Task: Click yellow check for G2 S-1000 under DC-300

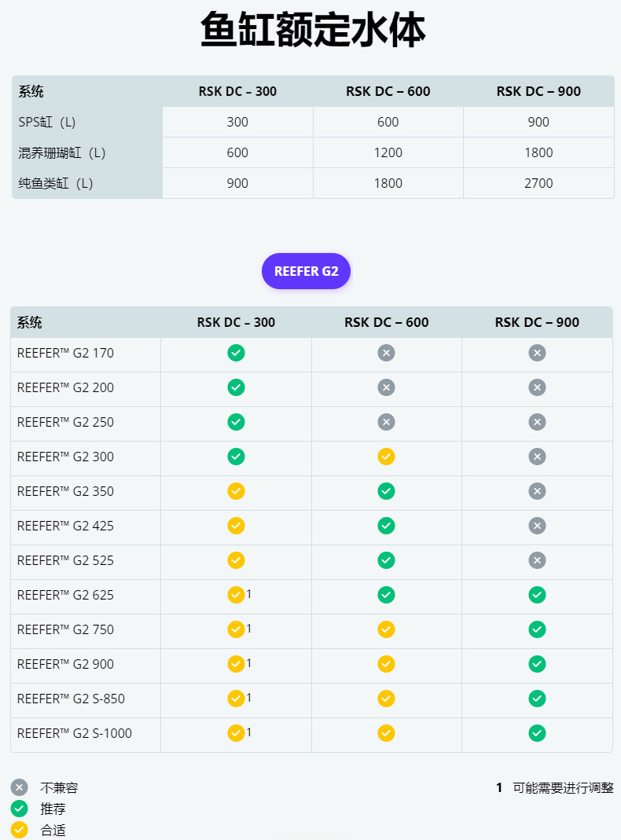Action: 237,733
